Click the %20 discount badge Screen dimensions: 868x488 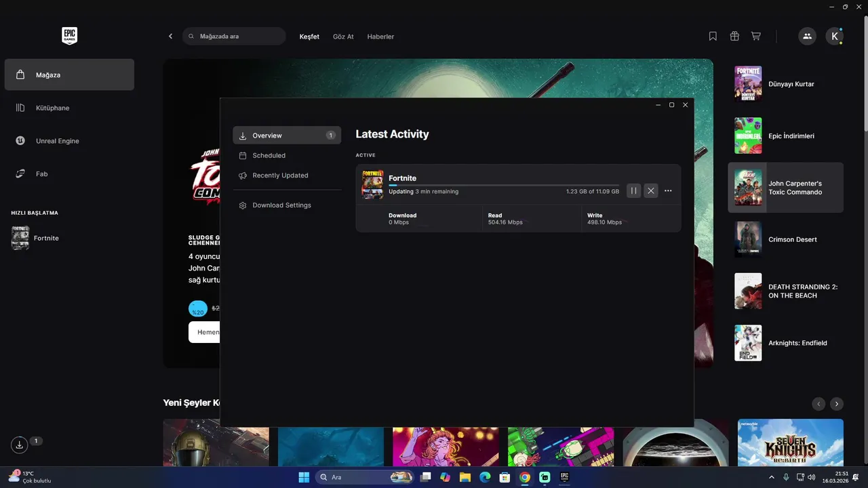pos(197,309)
